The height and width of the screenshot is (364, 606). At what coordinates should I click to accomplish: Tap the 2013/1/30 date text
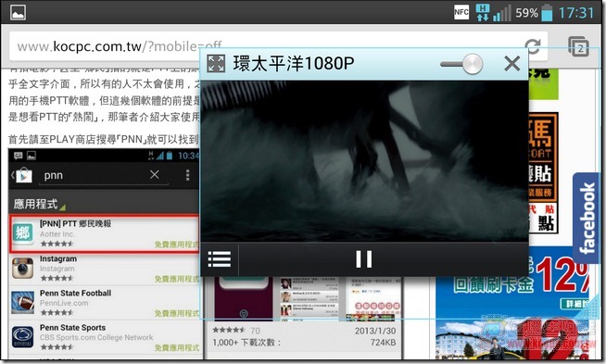375,332
